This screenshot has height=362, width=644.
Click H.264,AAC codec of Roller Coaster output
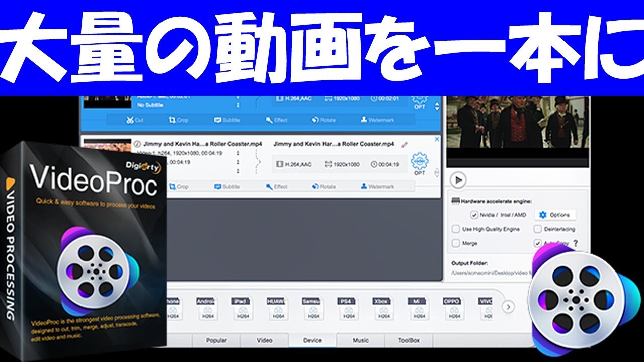click(x=294, y=164)
